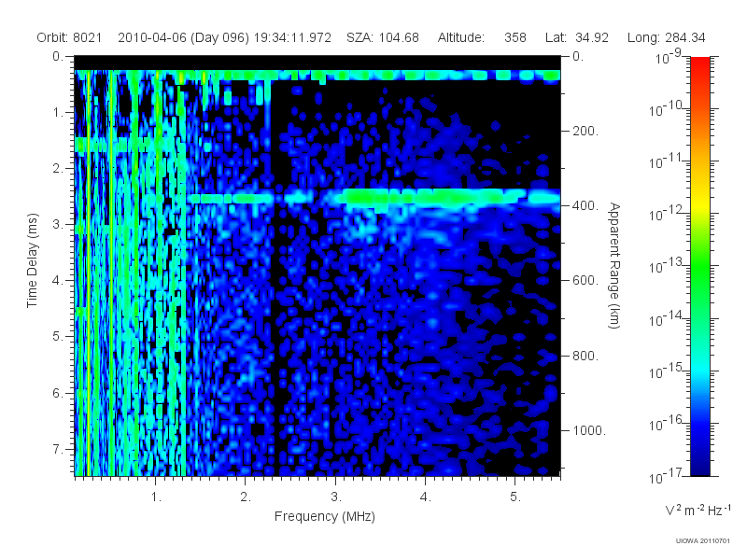Click the 'Long: 284.34' text
The width and height of the screenshot is (747, 560).
[666, 37]
